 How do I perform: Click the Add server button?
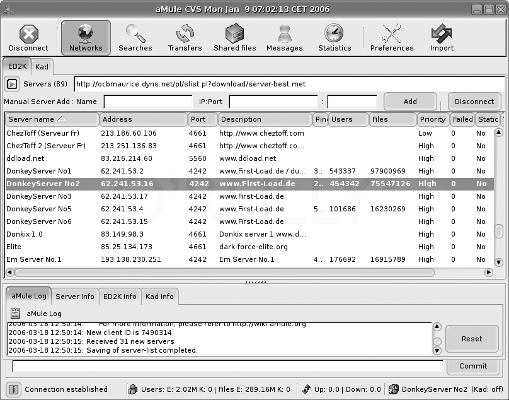tap(410, 101)
